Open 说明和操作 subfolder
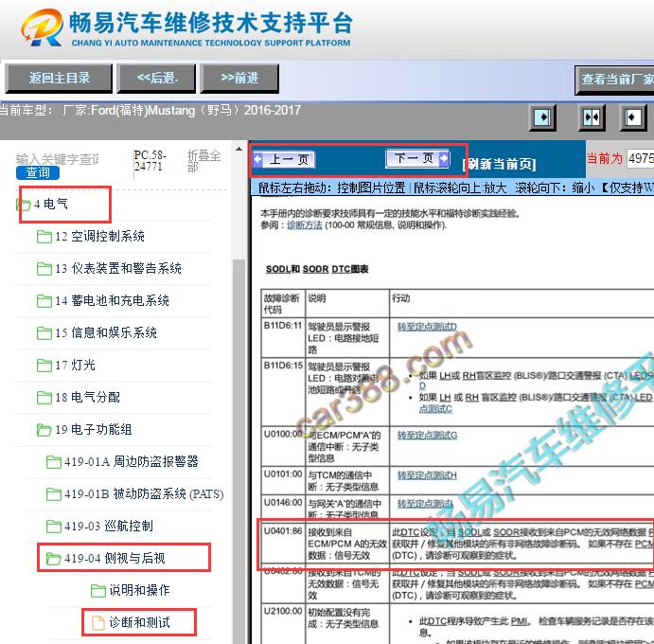 [x=139, y=590]
